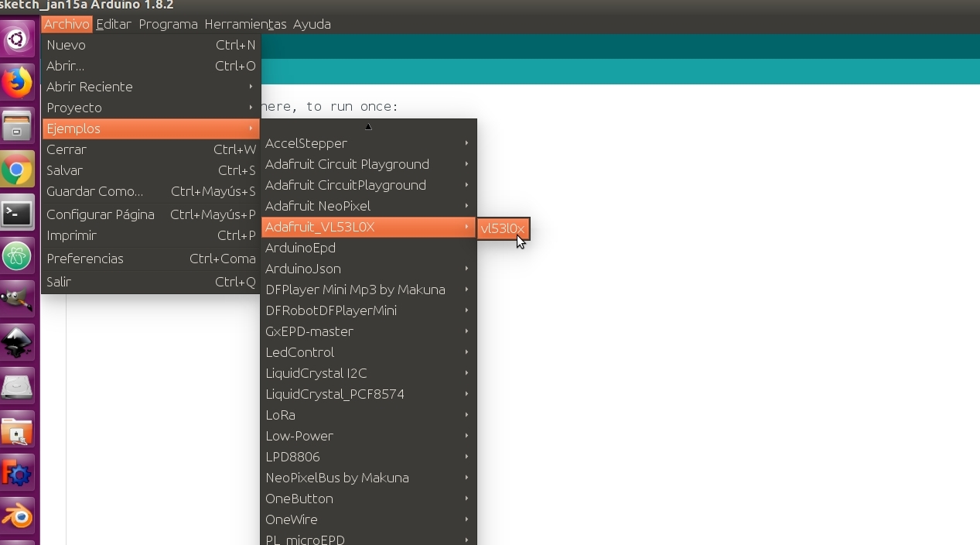Expand OneWire examples

(368, 519)
